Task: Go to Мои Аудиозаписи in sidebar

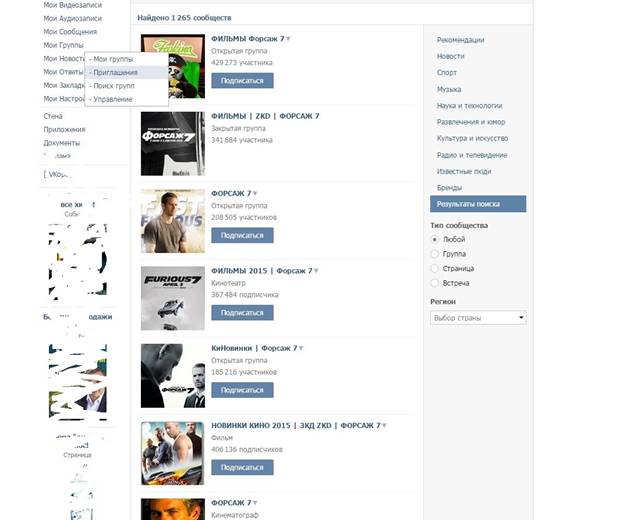Action: click(73, 19)
